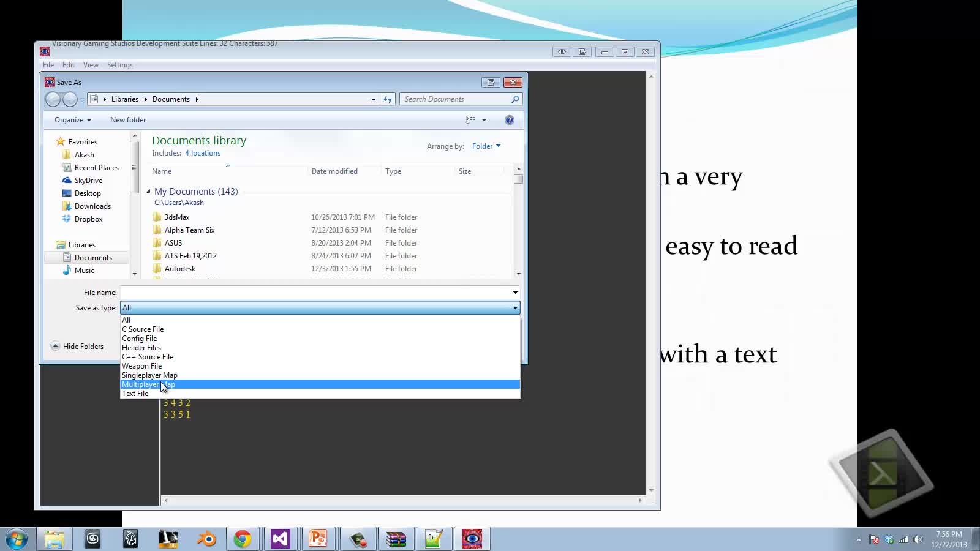Collapse the My Documents group
980x551 pixels.
[x=148, y=192]
